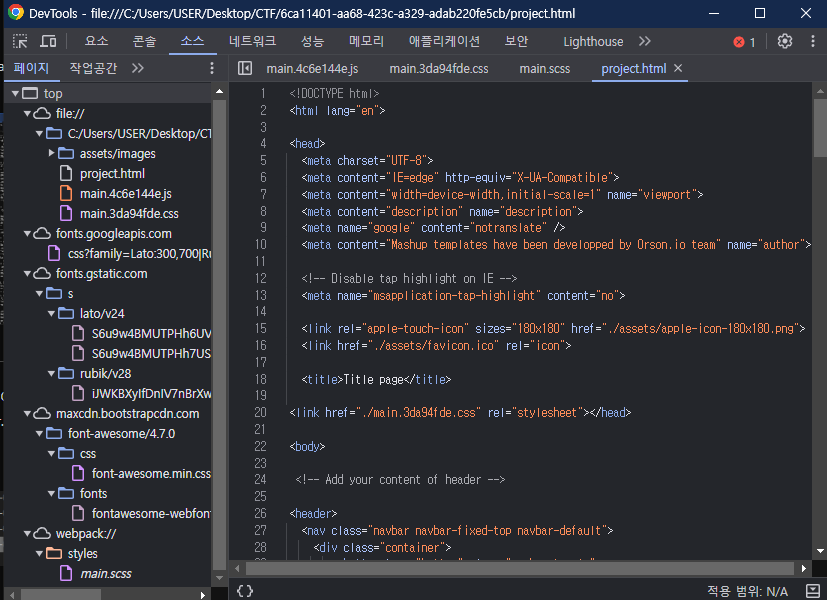
Task: Select the 페이지 navigator tab
Action: click(x=31, y=68)
